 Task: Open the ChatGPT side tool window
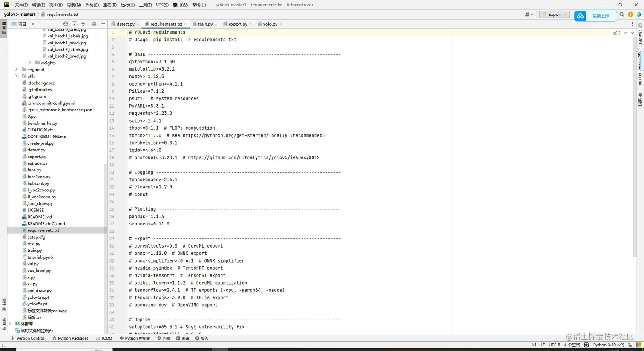click(640, 34)
